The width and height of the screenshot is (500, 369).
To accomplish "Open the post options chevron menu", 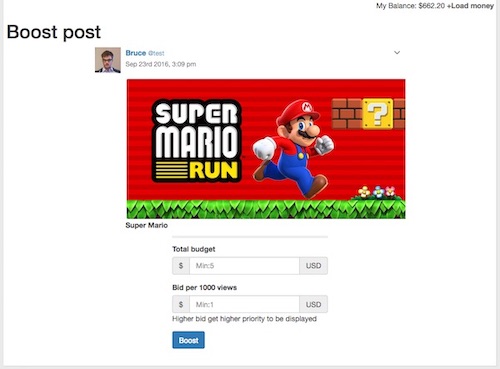I will [x=397, y=53].
